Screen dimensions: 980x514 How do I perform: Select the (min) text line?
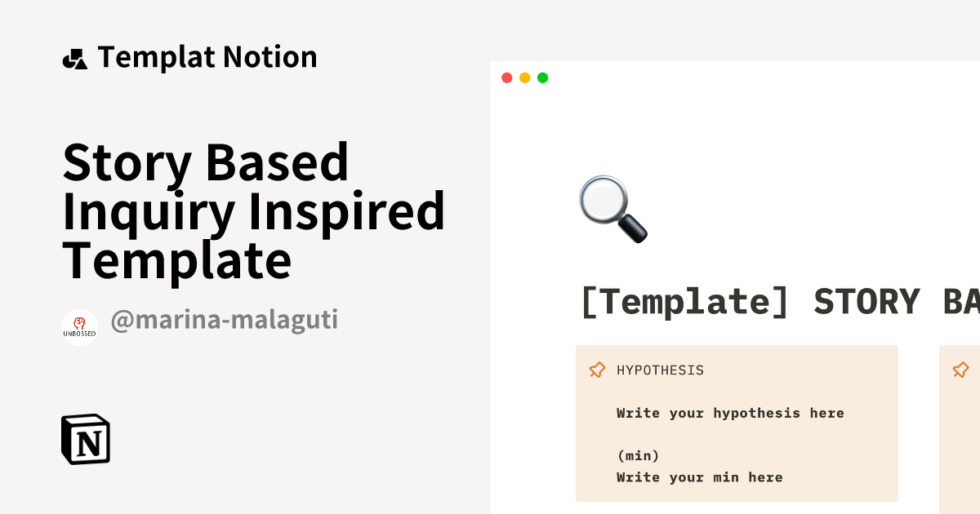click(x=638, y=455)
